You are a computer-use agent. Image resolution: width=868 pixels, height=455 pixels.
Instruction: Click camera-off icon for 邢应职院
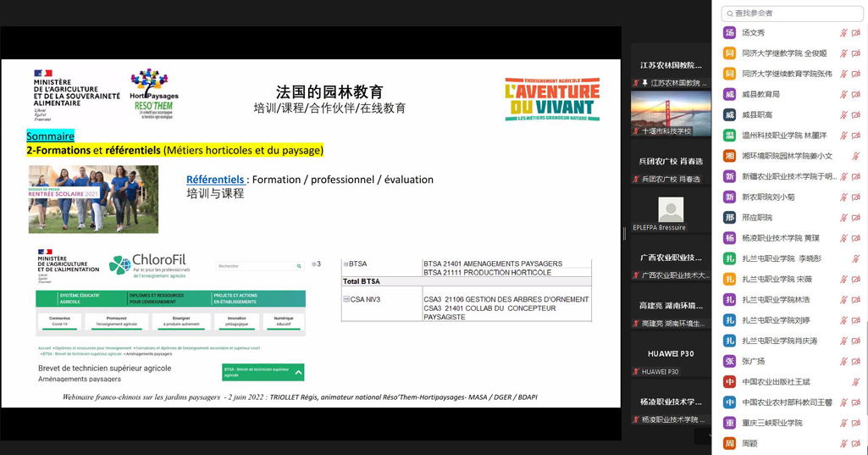pos(856,217)
